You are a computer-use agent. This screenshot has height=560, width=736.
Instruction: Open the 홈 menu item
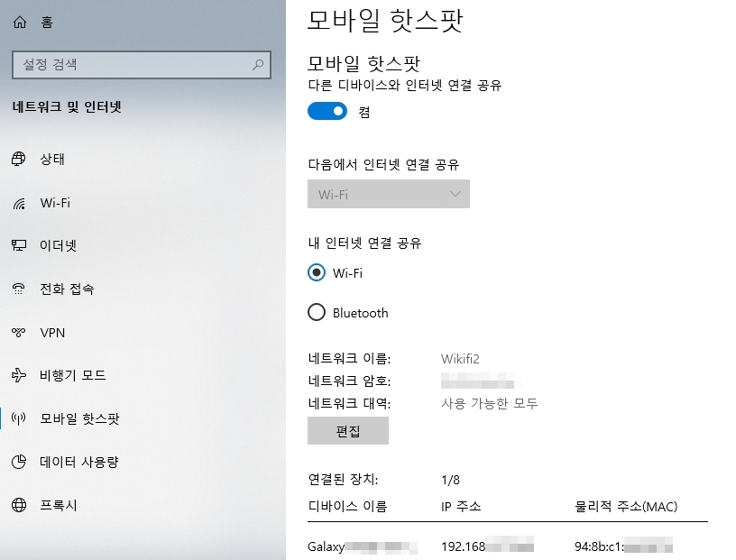pyautogui.click(x=47, y=22)
